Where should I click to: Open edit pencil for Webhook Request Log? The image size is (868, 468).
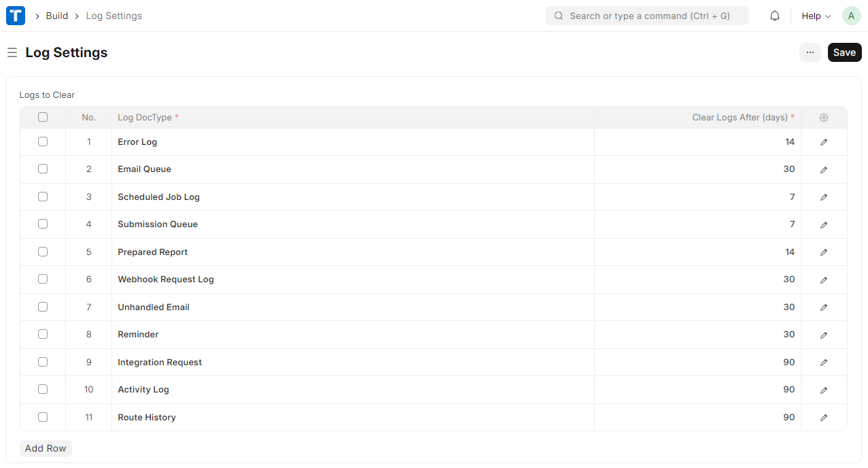coord(824,280)
